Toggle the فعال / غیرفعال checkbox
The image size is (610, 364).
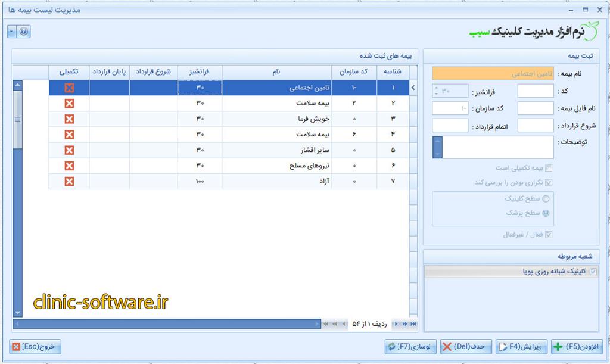(x=549, y=235)
